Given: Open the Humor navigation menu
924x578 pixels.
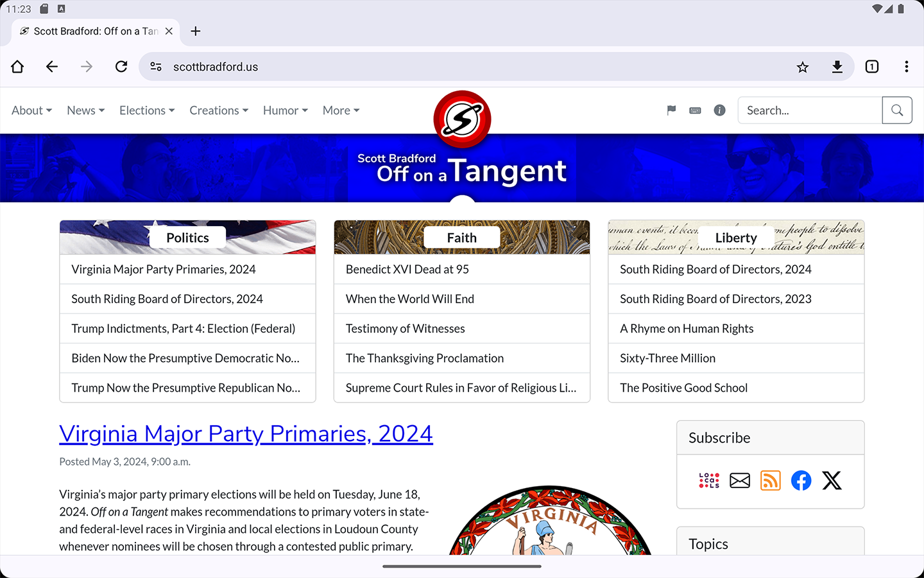Looking at the screenshot, I should click(x=286, y=110).
